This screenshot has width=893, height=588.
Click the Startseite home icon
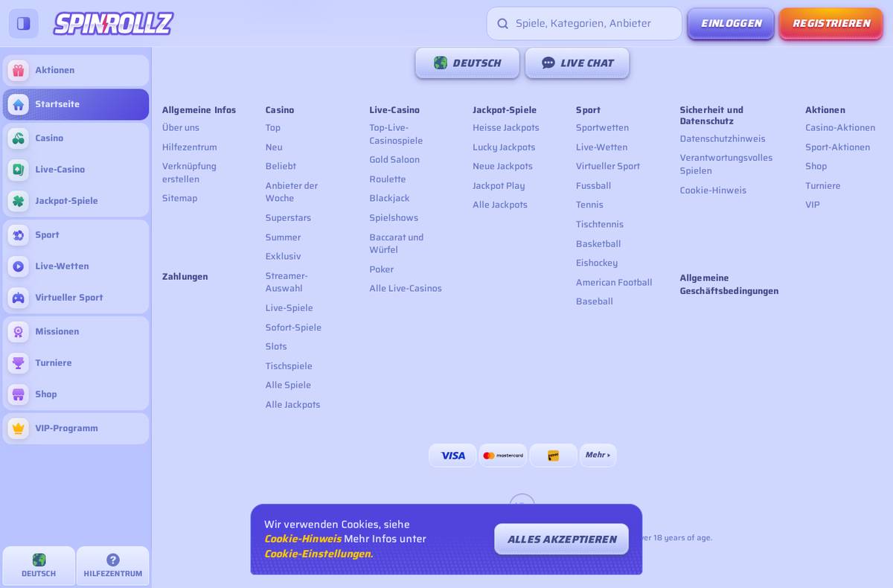click(19, 104)
